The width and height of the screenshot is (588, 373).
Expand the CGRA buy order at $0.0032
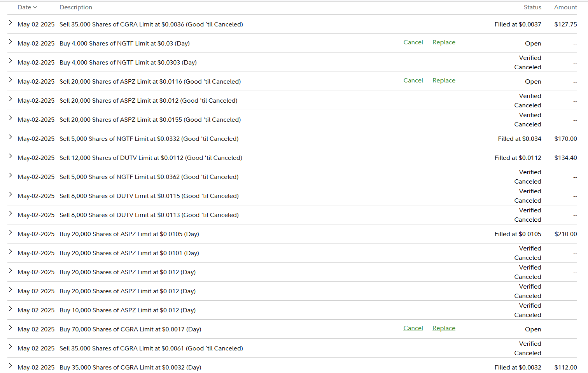coord(10,366)
